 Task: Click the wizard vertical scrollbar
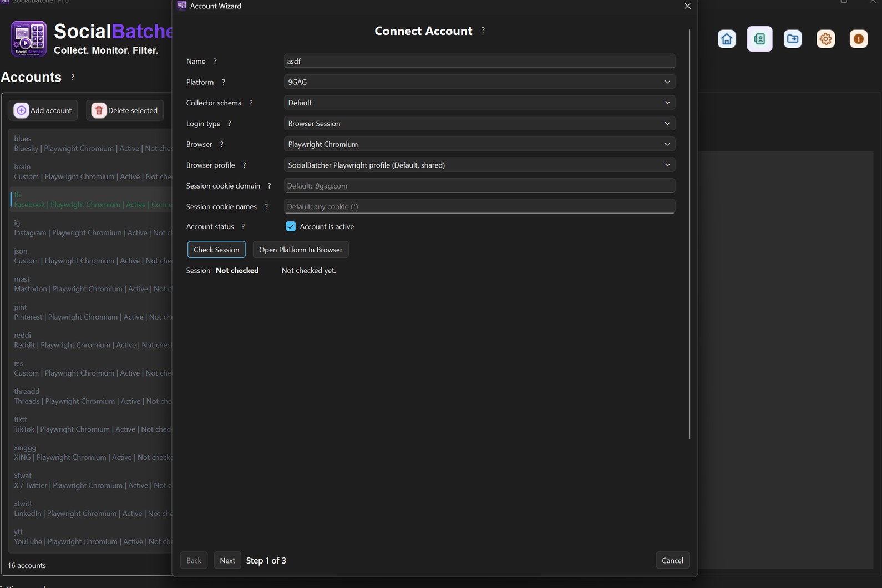[x=690, y=235]
